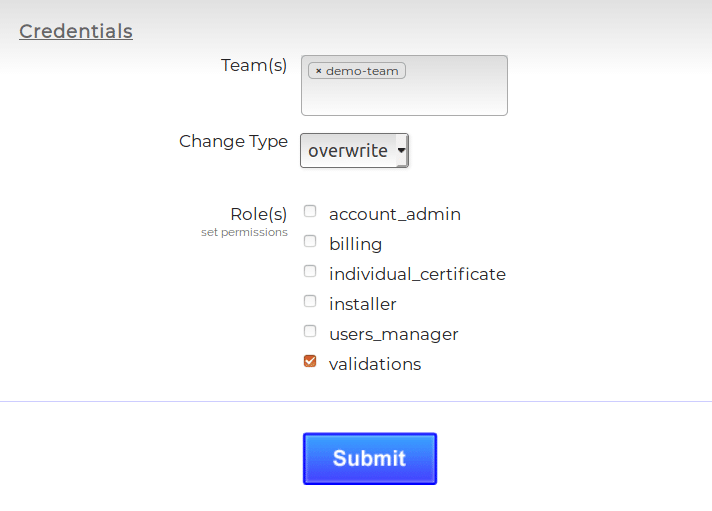
Task: Click the account_admin label text
Action: pos(395,214)
